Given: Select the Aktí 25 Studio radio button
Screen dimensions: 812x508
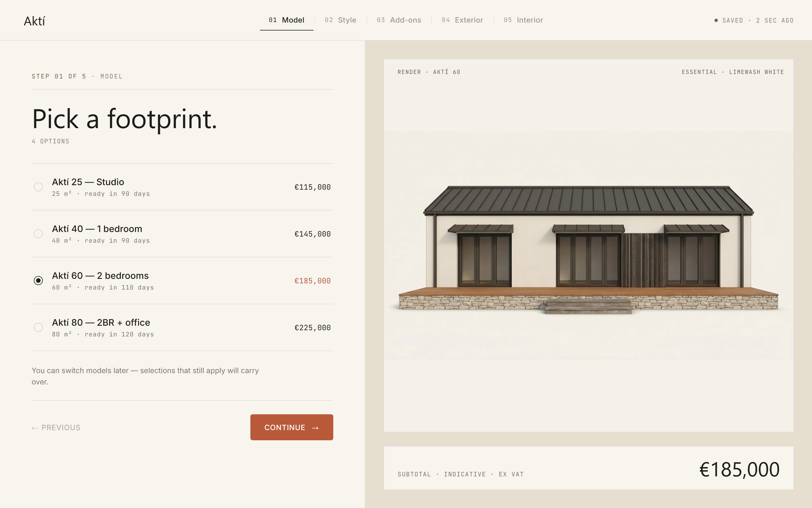Looking at the screenshot, I should (x=38, y=187).
